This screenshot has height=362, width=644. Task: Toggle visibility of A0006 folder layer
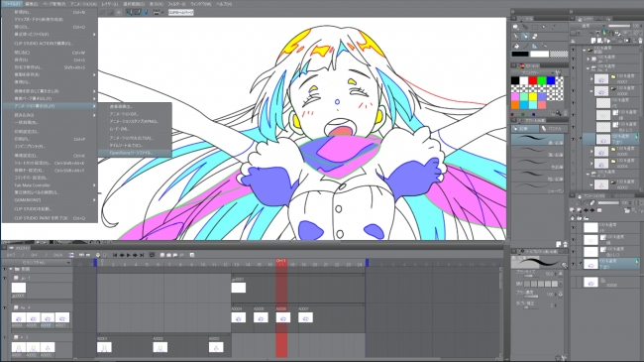pos(574,90)
